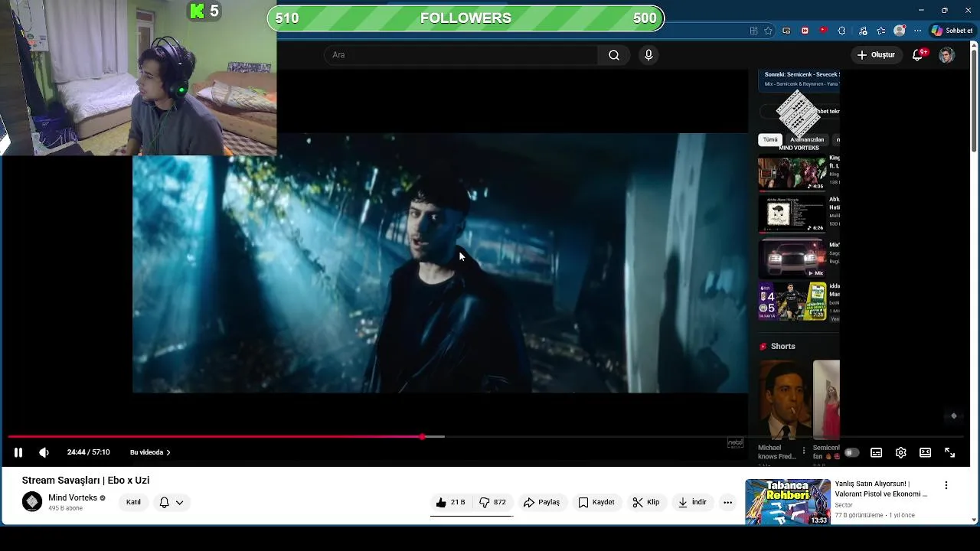Open more actions beside İndir
The image size is (980, 551).
(727, 502)
